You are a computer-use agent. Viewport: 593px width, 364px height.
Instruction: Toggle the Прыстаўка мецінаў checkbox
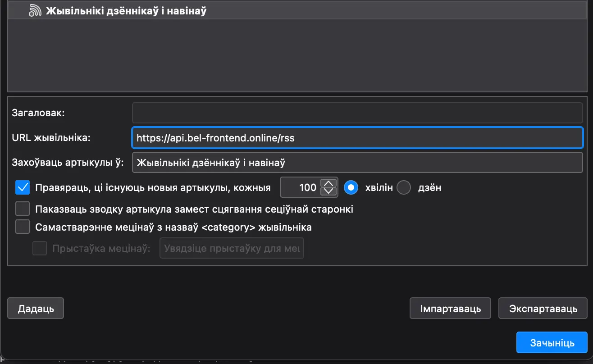40,248
